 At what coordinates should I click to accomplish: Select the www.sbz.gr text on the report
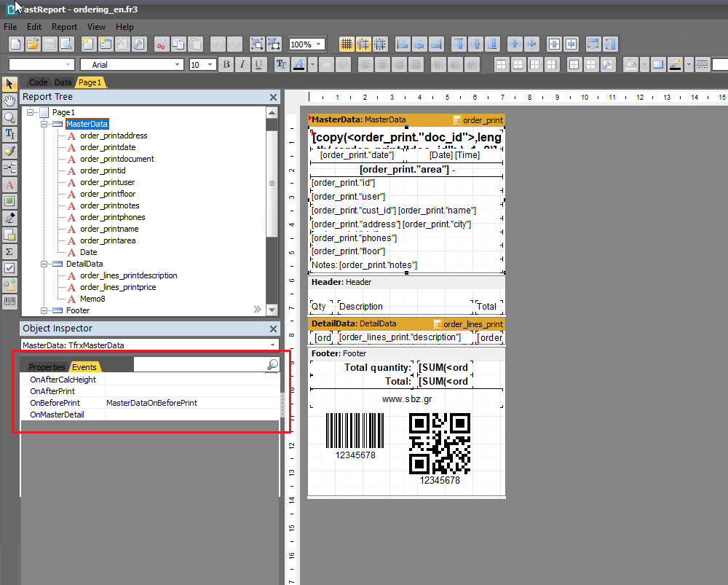click(407, 399)
